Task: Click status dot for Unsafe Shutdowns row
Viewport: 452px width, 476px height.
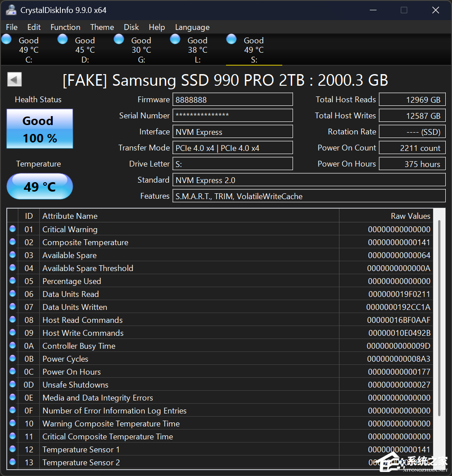Action: [13, 384]
